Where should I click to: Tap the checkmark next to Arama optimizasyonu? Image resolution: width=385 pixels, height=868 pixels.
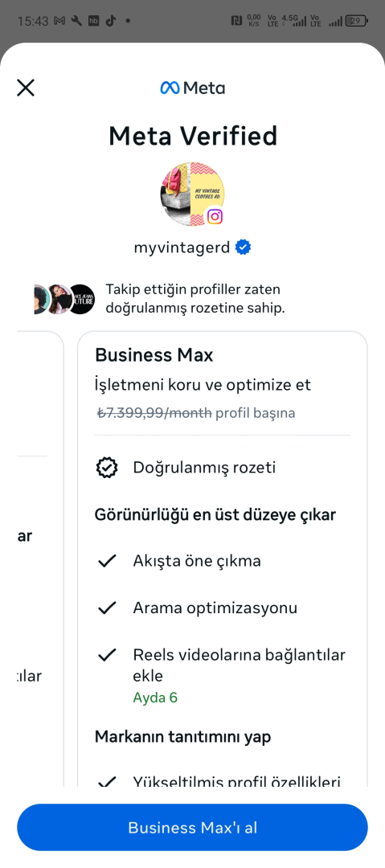point(107,608)
